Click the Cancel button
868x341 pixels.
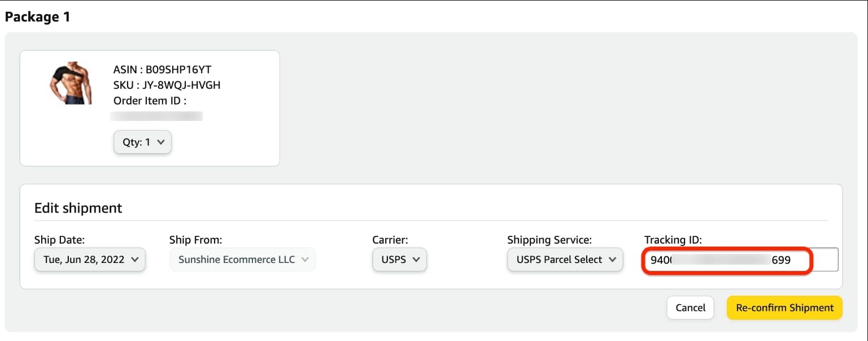pos(690,308)
